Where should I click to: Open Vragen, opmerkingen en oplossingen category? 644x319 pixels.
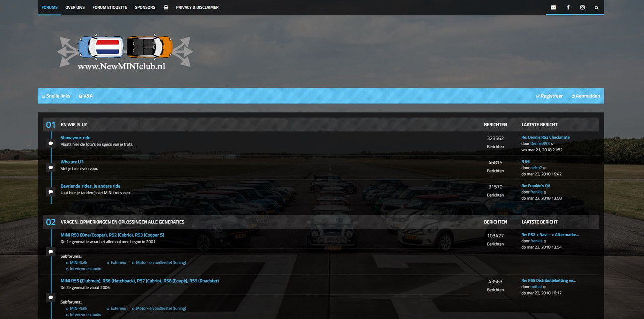(122, 222)
